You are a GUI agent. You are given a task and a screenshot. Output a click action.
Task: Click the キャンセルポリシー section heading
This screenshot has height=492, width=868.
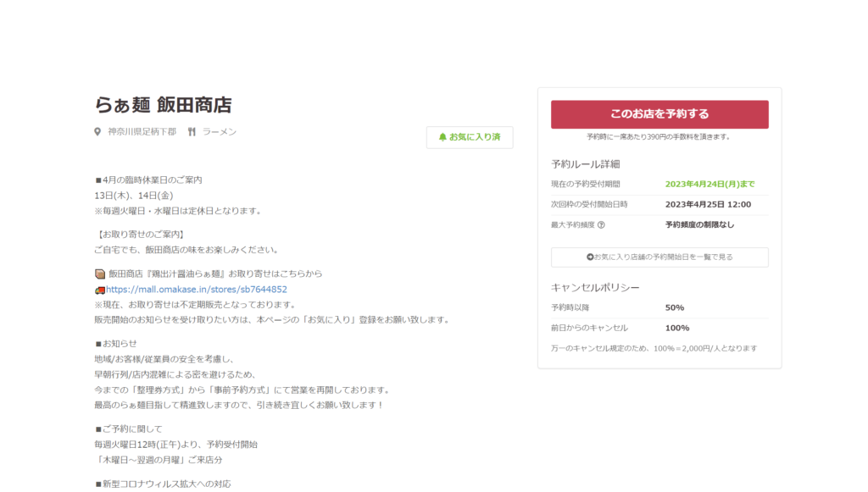(x=595, y=288)
